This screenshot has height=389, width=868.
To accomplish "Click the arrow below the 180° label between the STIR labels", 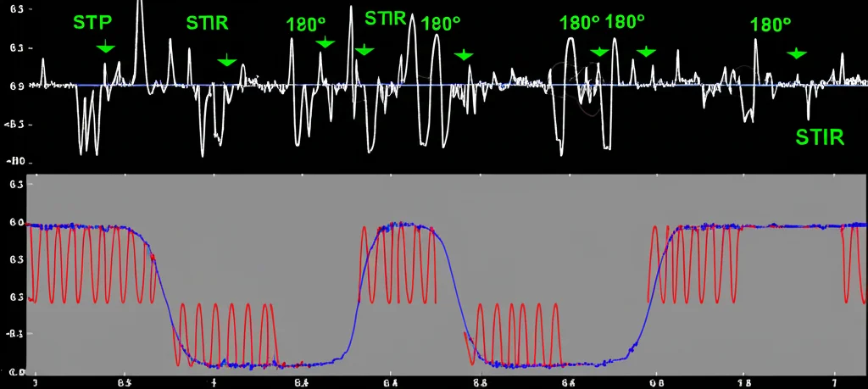I will point(325,42).
